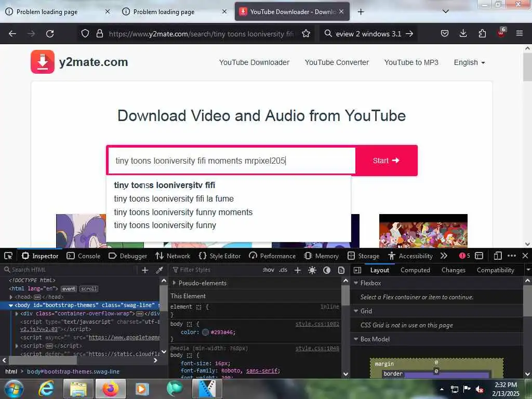Image resolution: width=532 pixels, height=399 pixels.
Task: Open the Firefox hamburger menu
Action: pyautogui.click(x=520, y=34)
